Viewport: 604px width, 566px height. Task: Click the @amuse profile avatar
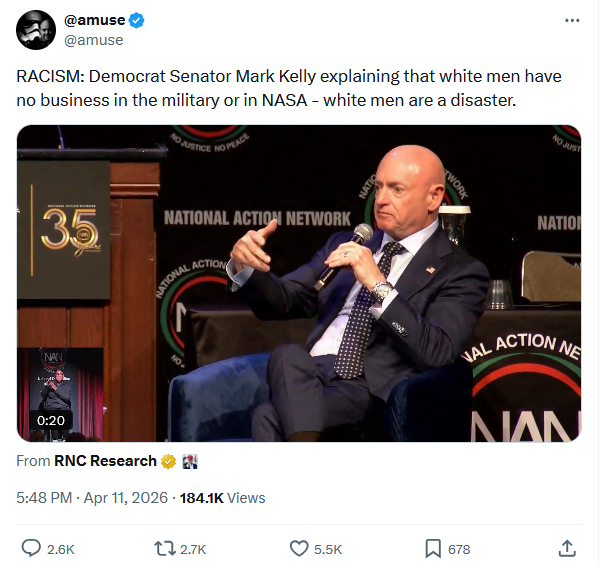tap(35, 30)
